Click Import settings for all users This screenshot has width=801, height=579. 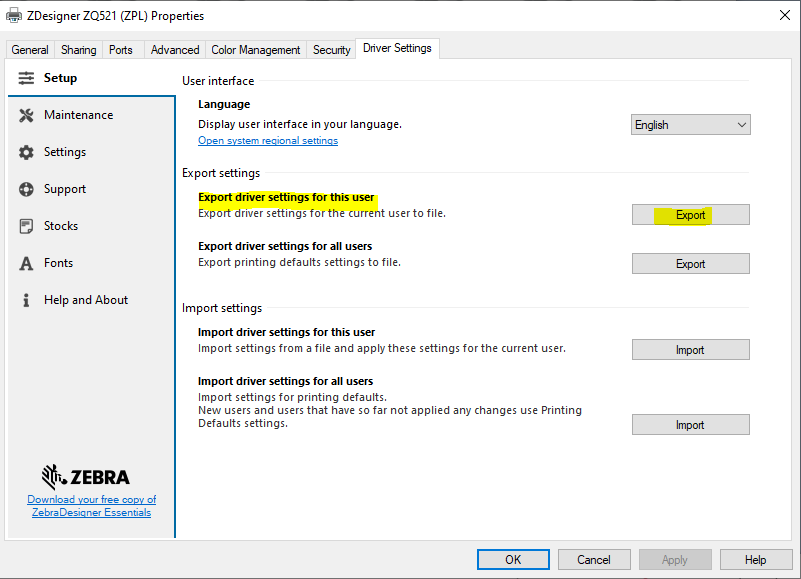click(x=690, y=424)
